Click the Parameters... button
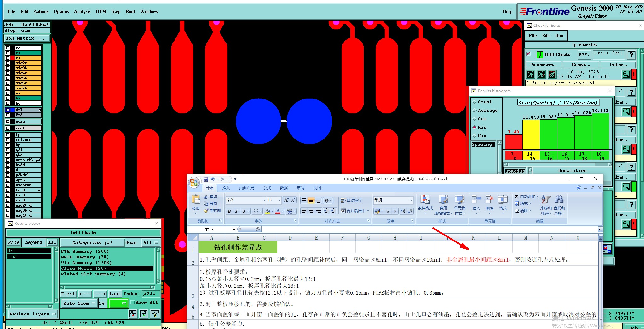The width and height of the screenshot is (644, 329). pos(543,65)
